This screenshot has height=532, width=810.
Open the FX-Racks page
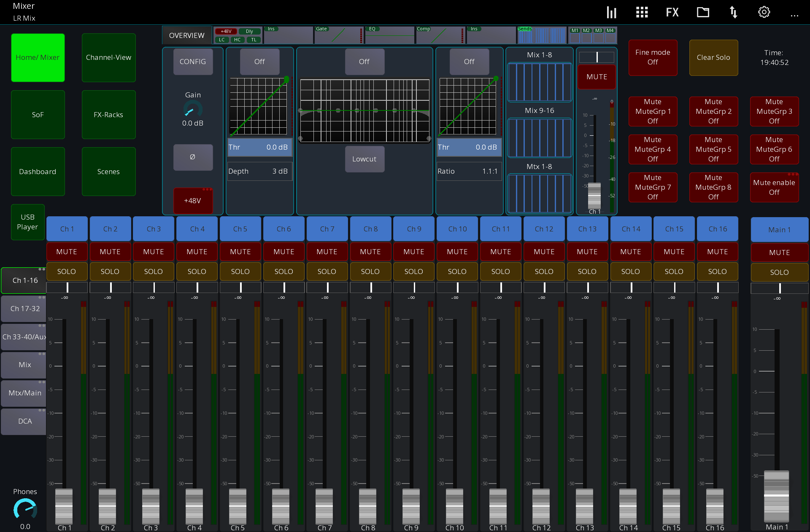coord(108,115)
